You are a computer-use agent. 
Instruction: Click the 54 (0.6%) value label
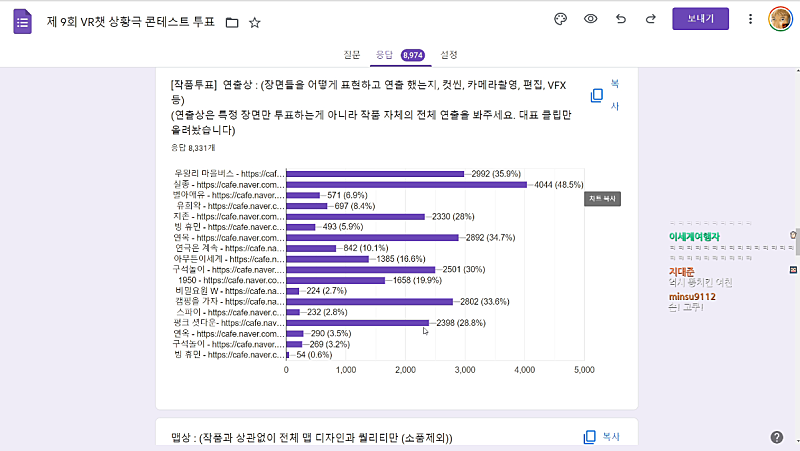pyautogui.click(x=314, y=355)
